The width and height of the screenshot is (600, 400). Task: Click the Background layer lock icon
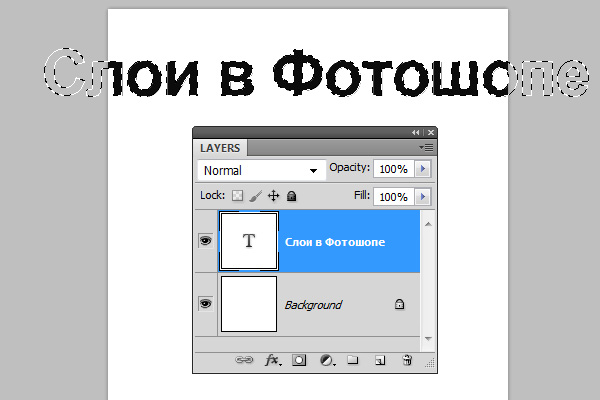click(399, 304)
